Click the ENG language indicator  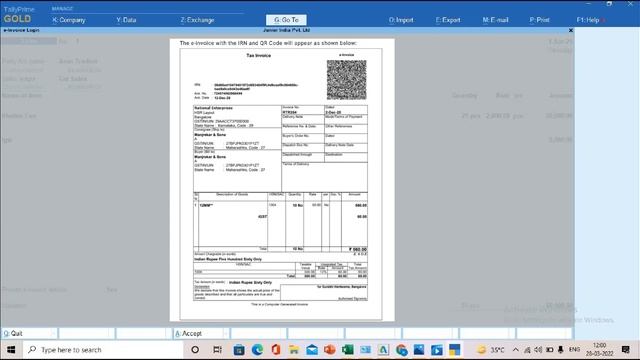click(574, 350)
